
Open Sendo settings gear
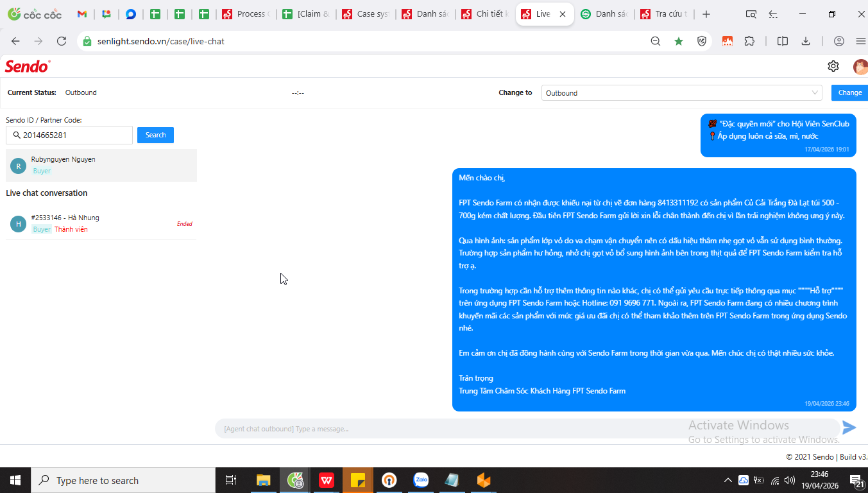833,66
